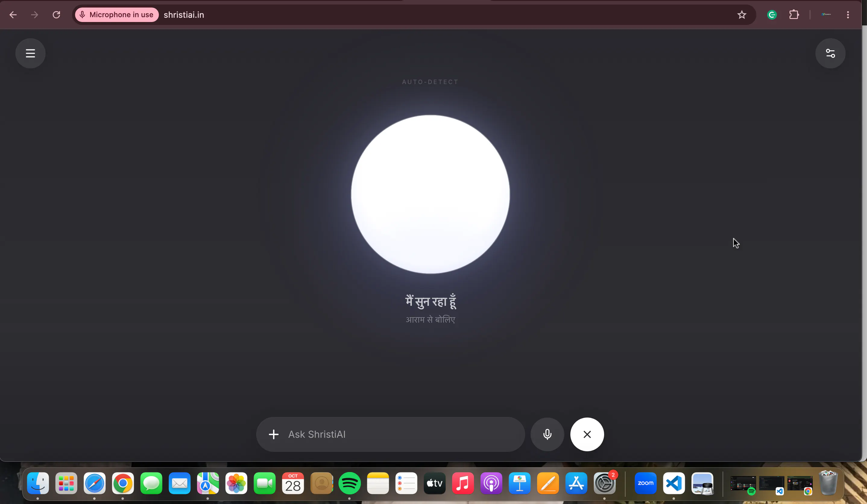Open Launchpad from the dock
Screen dimensions: 867x504
pyautogui.click(x=66, y=483)
